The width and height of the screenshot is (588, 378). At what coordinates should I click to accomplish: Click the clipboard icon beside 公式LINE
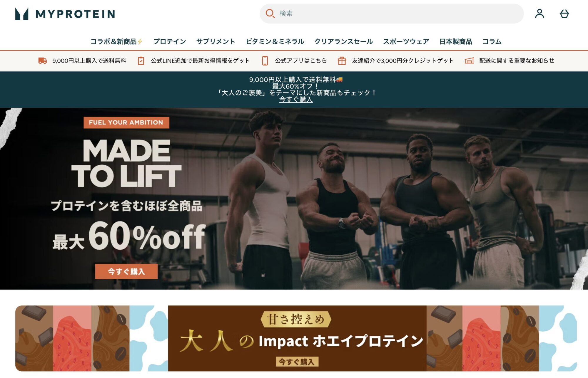141,61
